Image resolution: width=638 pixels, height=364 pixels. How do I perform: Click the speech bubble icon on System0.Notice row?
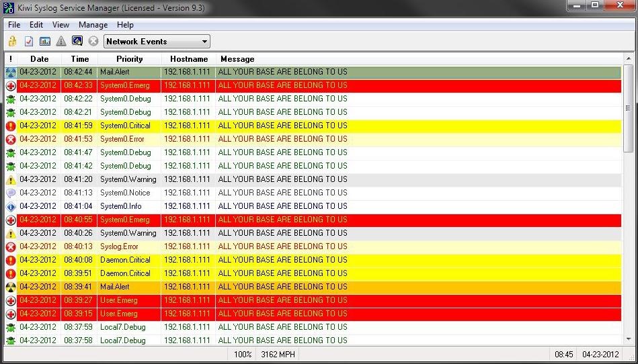[11, 193]
